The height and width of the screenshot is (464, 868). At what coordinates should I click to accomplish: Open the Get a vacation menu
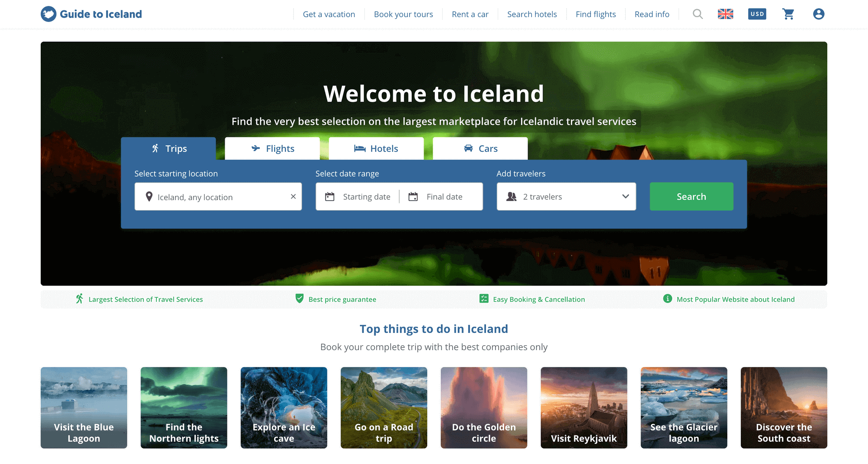tap(329, 14)
